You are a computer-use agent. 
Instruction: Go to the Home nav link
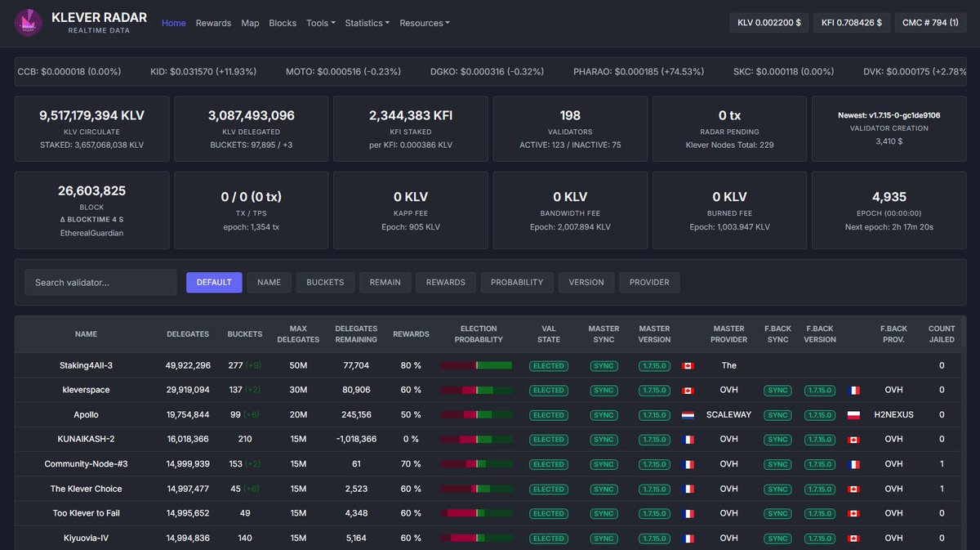tap(174, 23)
